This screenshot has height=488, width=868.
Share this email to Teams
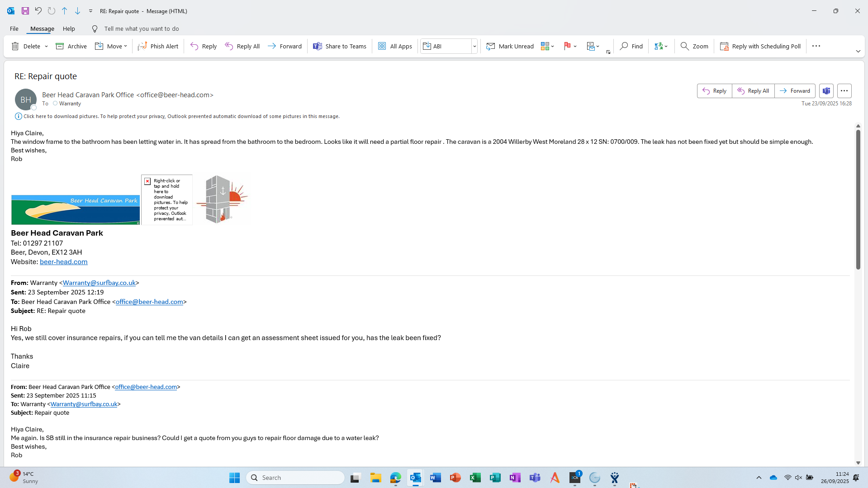click(340, 46)
